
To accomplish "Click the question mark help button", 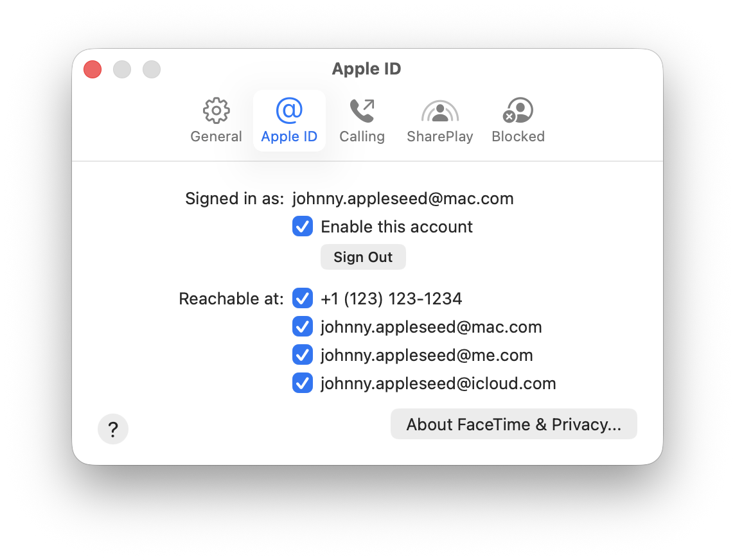I will click(113, 429).
